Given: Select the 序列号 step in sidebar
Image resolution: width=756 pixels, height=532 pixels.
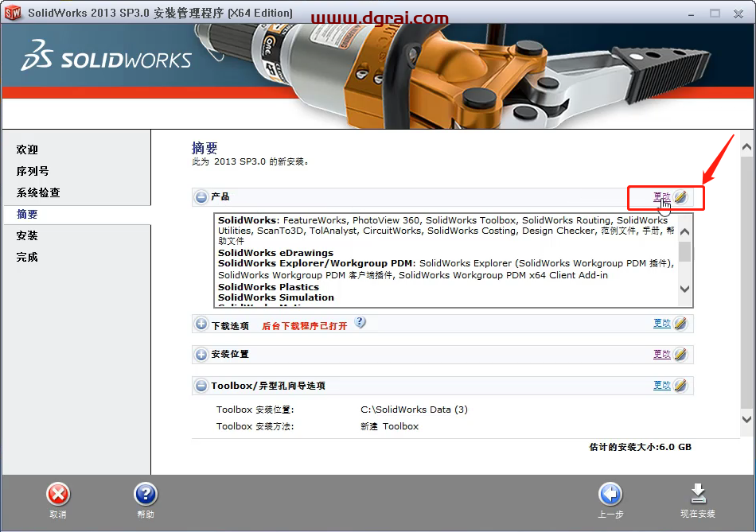Looking at the screenshot, I should pos(33,171).
